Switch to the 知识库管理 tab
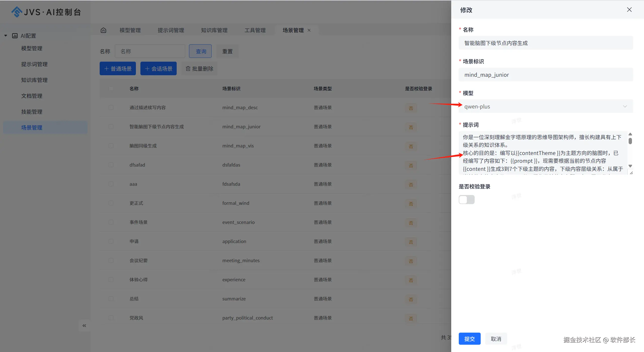This screenshot has height=352, width=644. tap(214, 30)
